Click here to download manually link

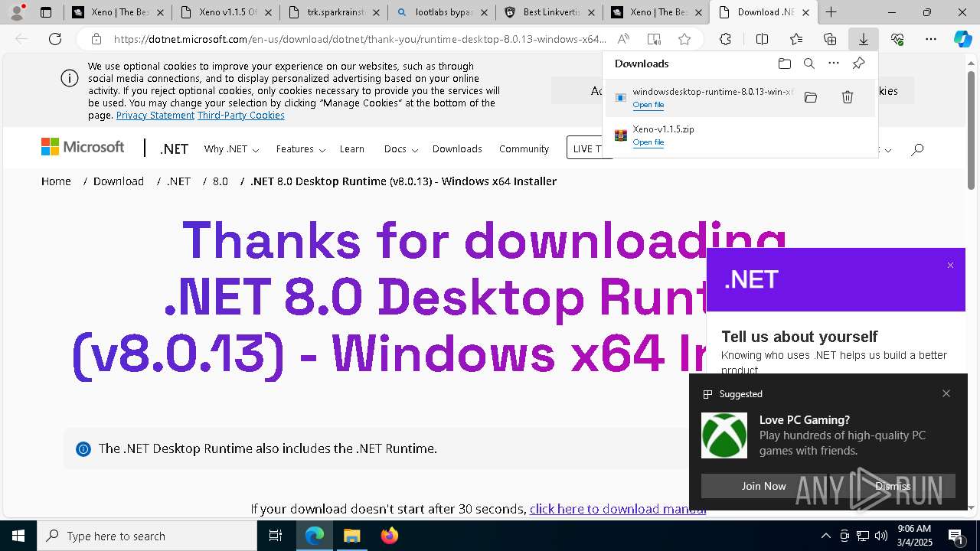point(618,509)
